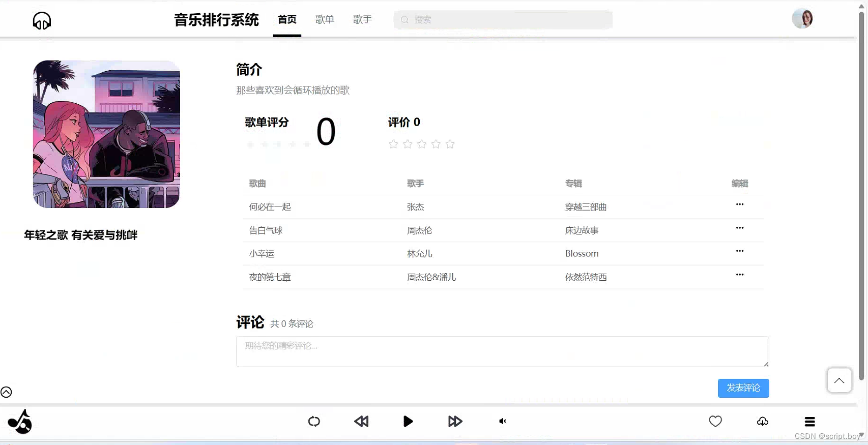This screenshot has width=868, height=445.
Task: Click the 搜索 search input field
Action: point(503,20)
